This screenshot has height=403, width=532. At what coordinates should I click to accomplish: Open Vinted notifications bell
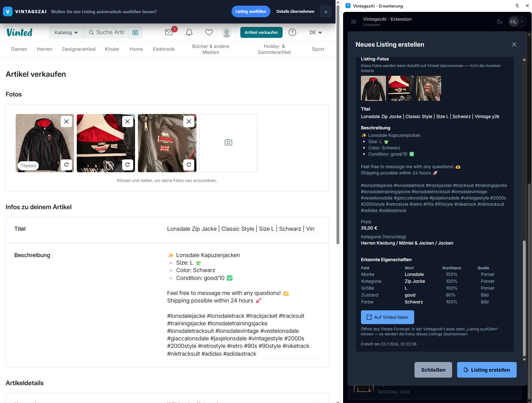coord(189,32)
